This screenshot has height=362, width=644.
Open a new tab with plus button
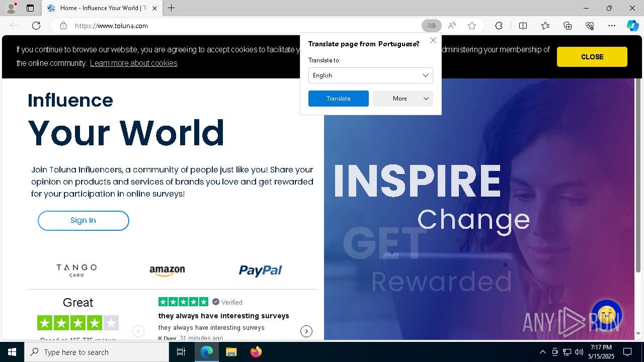[x=172, y=8]
